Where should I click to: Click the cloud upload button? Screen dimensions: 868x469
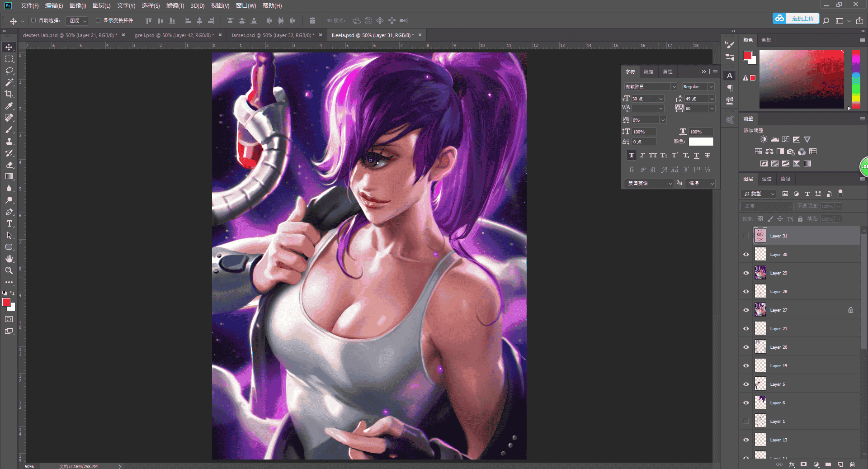tap(796, 19)
